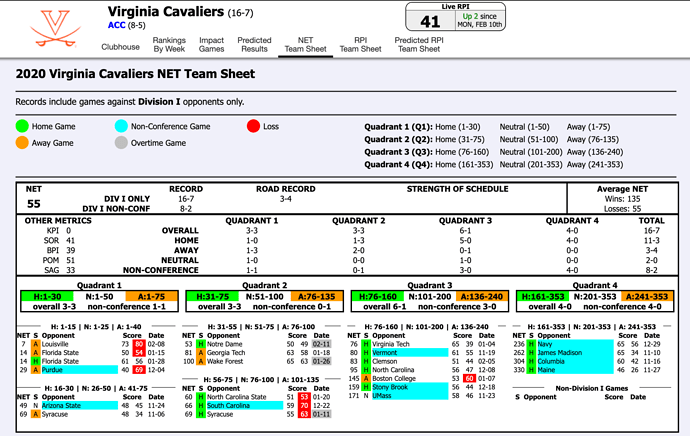Click the red 60 score in Boston College row
The width and height of the screenshot is (690, 436).
pos(470,378)
